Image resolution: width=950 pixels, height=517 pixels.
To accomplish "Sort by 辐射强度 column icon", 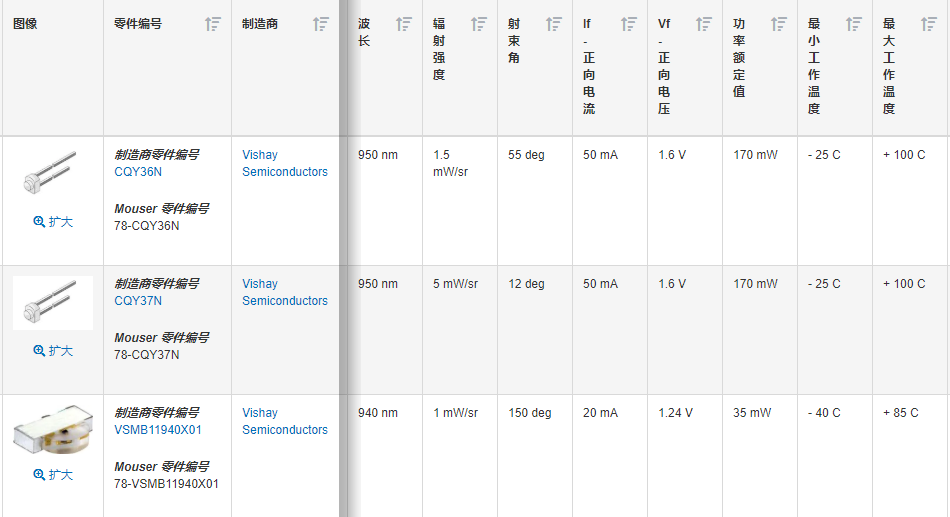I will [x=479, y=24].
